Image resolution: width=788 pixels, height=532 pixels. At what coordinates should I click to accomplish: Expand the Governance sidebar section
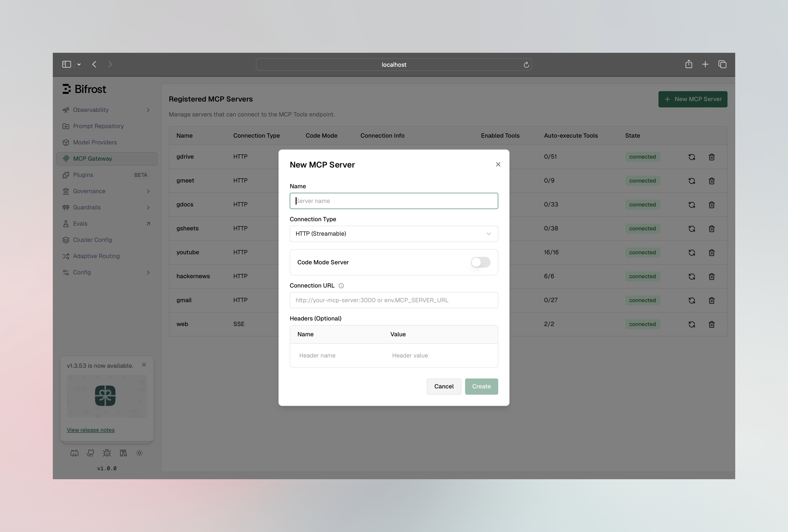click(89, 191)
